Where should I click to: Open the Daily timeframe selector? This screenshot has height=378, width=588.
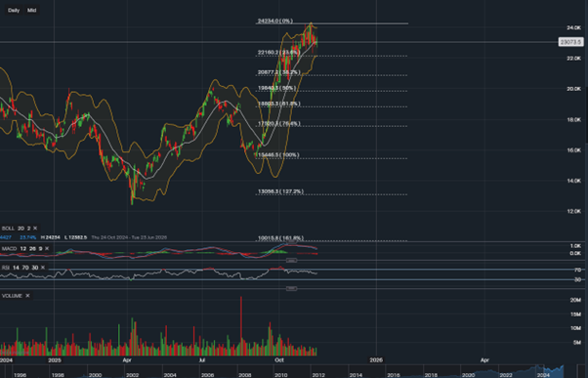click(14, 10)
